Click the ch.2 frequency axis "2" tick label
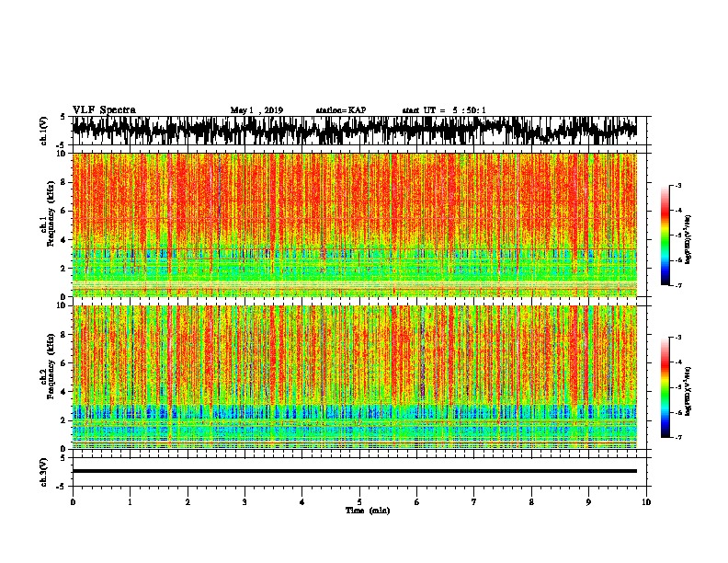728x563 pixels. pos(64,420)
